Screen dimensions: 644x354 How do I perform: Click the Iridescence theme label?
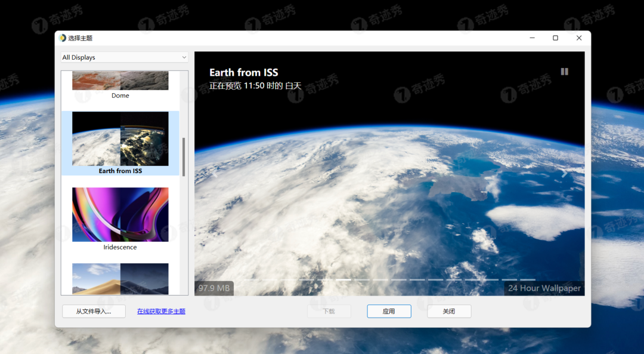120,247
